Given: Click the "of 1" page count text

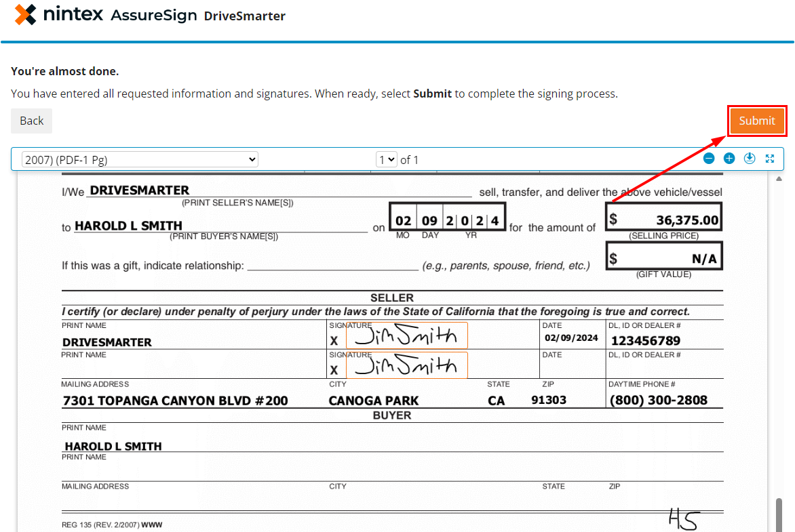Looking at the screenshot, I should [x=409, y=160].
